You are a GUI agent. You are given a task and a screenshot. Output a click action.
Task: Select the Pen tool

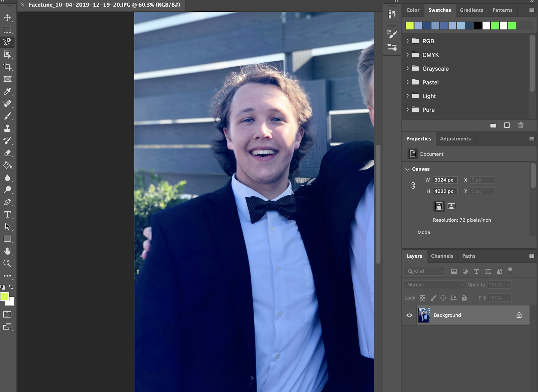pos(7,202)
